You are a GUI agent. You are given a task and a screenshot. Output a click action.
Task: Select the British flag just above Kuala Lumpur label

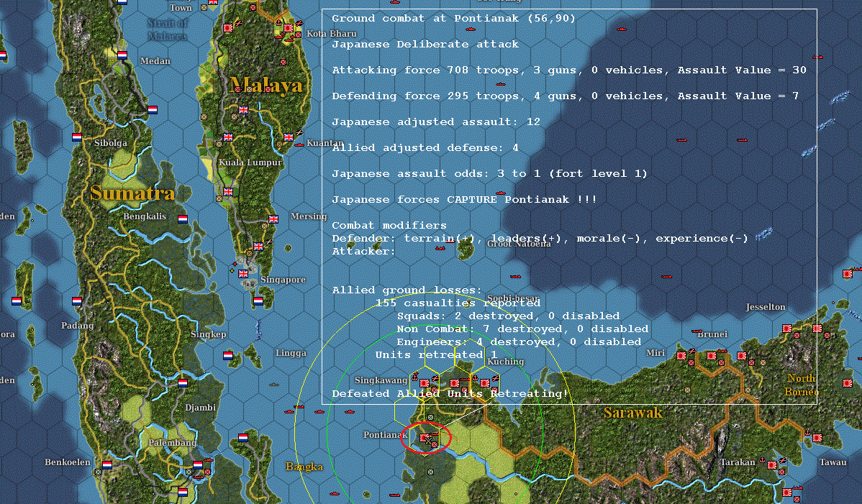click(228, 137)
